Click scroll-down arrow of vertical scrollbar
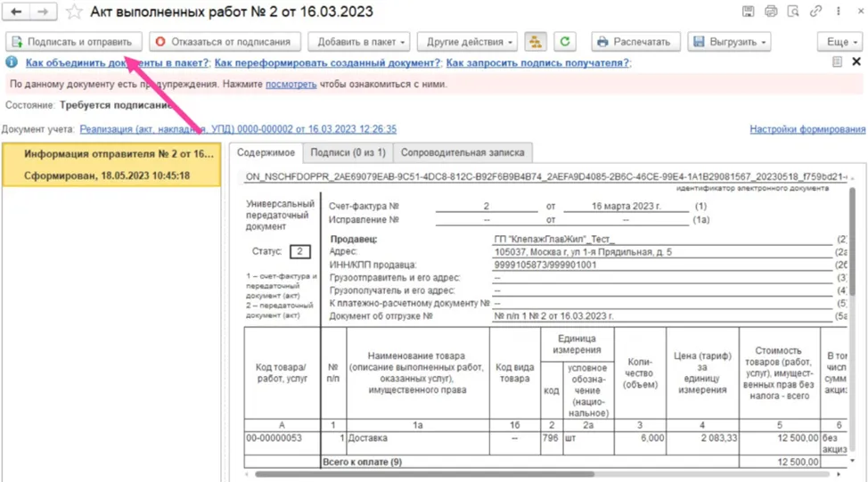Screen dimensions: 868x482 pos(853,461)
